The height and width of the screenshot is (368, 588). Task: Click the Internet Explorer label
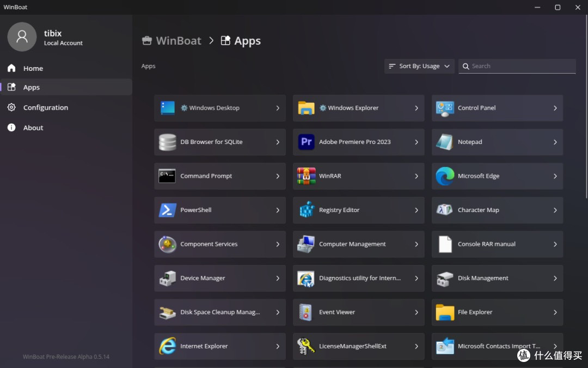pos(204,346)
